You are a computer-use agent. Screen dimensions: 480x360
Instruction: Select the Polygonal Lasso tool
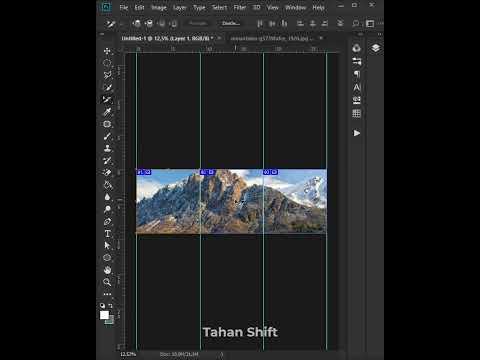click(107, 75)
